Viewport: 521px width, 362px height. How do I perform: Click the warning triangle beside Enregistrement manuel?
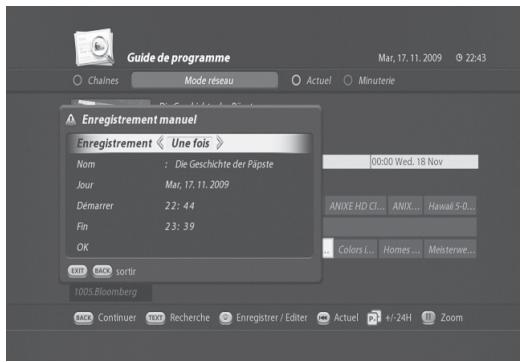[71, 120]
